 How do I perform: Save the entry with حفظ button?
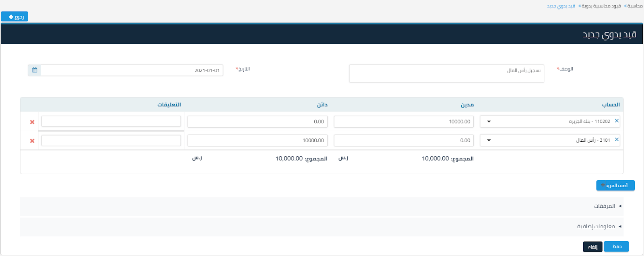[616, 246]
